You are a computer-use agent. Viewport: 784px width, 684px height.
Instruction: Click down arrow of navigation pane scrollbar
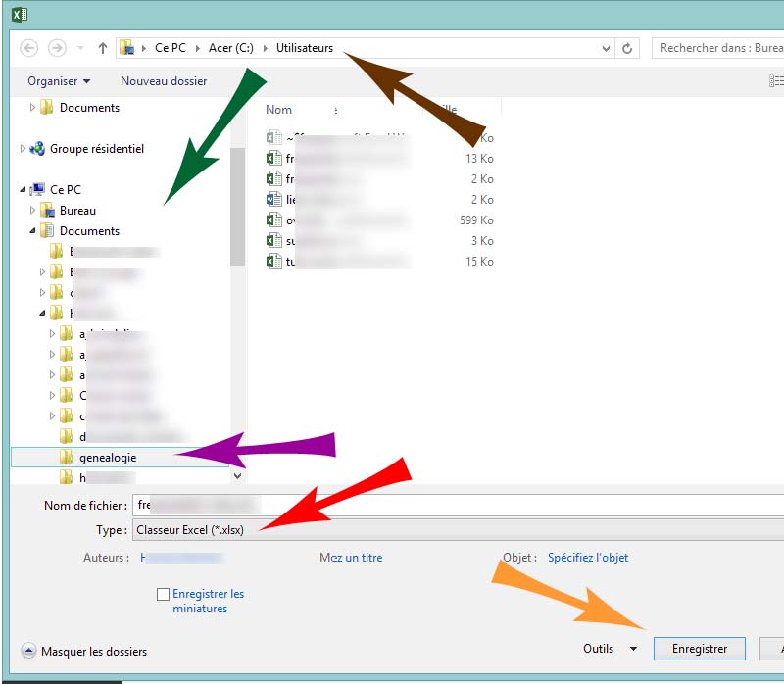(238, 476)
